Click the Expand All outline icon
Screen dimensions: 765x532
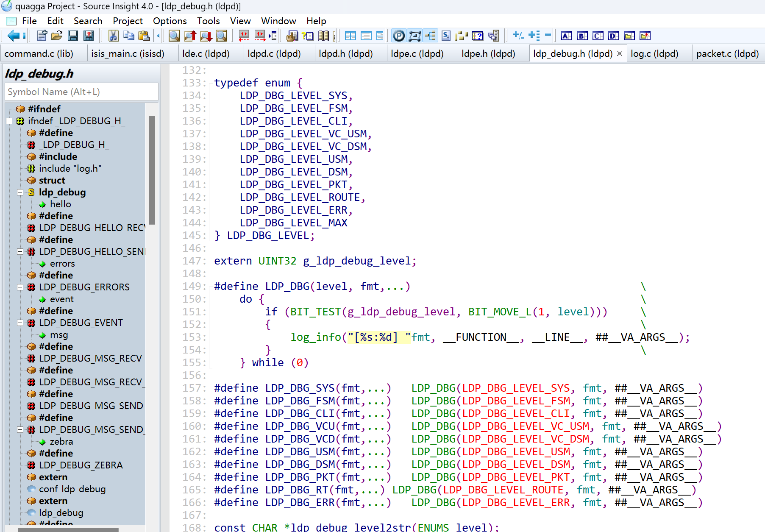tap(534, 36)
